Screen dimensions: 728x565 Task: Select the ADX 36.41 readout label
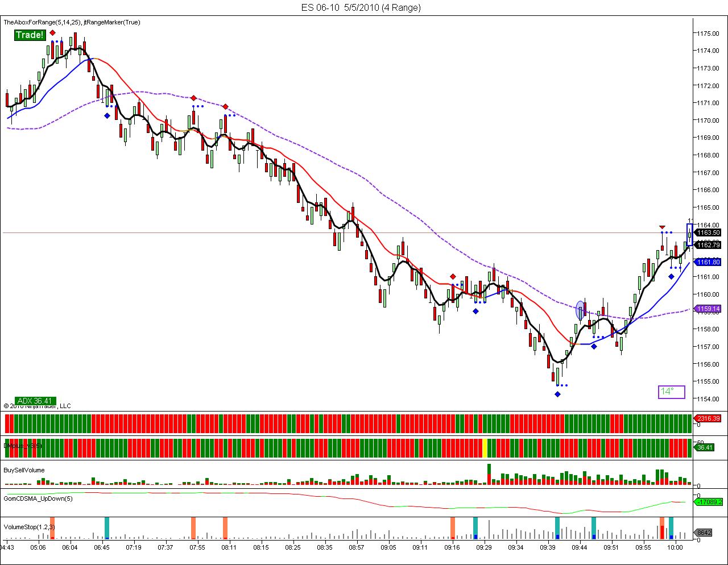click(34, 401)
